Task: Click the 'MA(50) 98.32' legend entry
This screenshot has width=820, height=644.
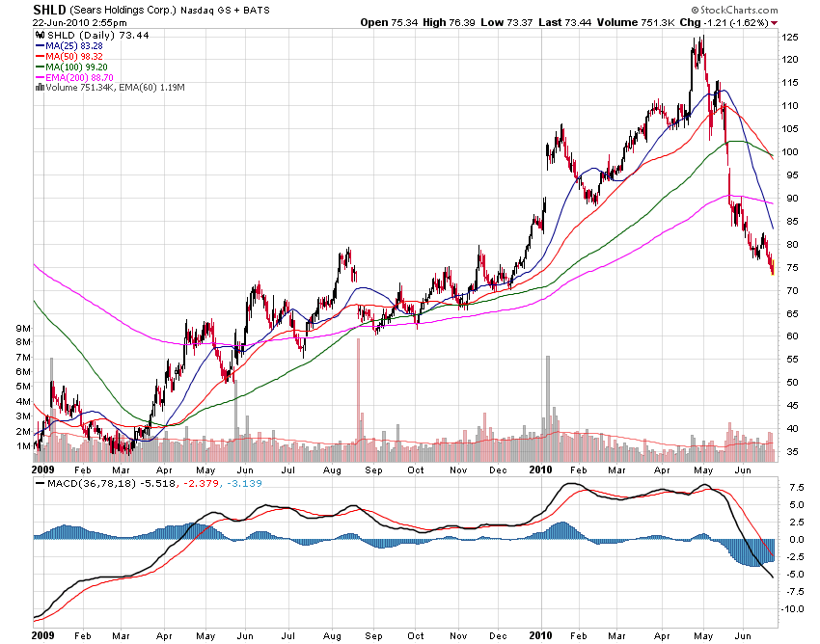Action: tap(73, 57)
